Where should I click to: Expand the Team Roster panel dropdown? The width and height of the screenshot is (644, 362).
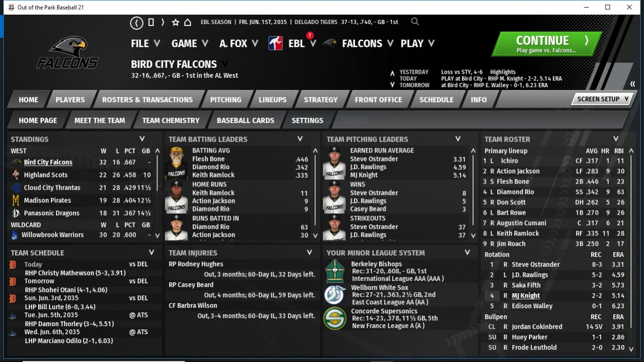616,139
